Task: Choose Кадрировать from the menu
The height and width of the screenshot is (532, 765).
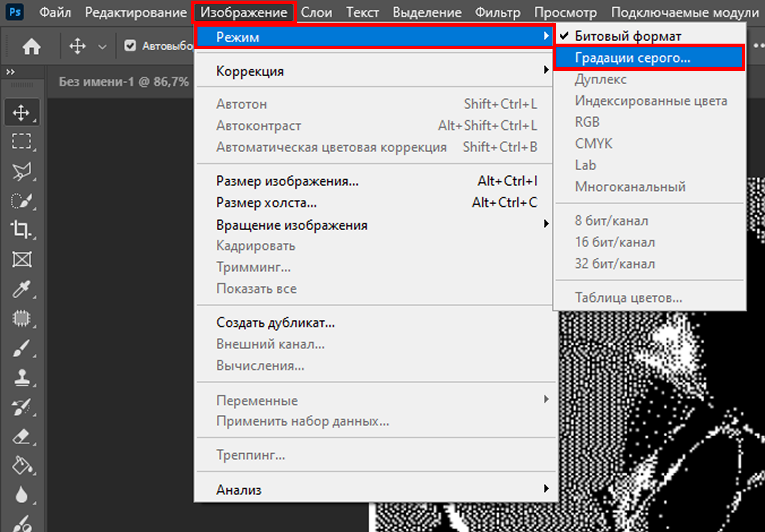Action: pos(374,246)
